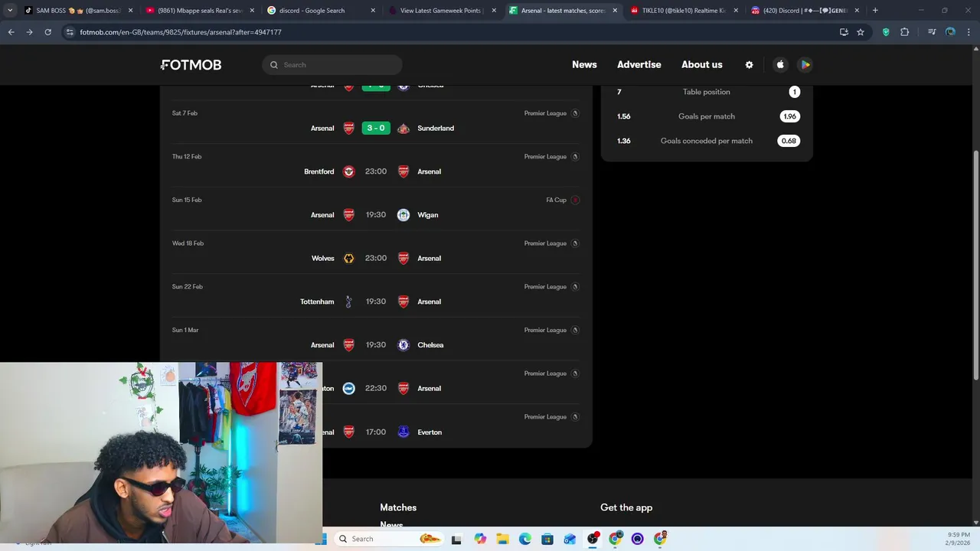Viewport: 980px width, 551px height.
Task: Open the browser extensions puzzle icon
Action: (904, 32)
